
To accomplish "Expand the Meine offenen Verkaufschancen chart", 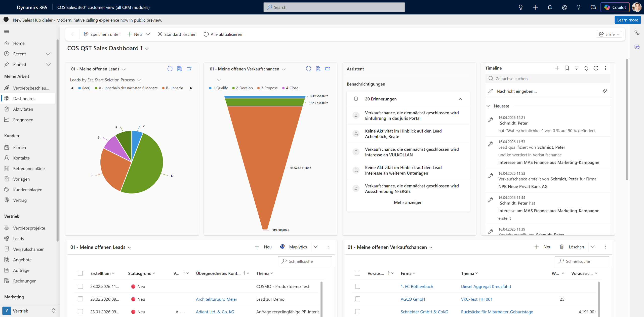I will coord(328,69).
